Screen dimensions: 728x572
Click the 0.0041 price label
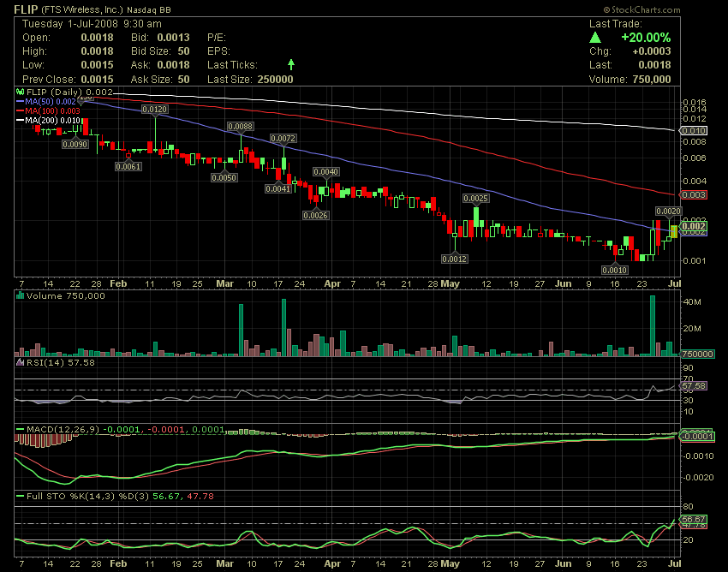(x=278, y=189)
